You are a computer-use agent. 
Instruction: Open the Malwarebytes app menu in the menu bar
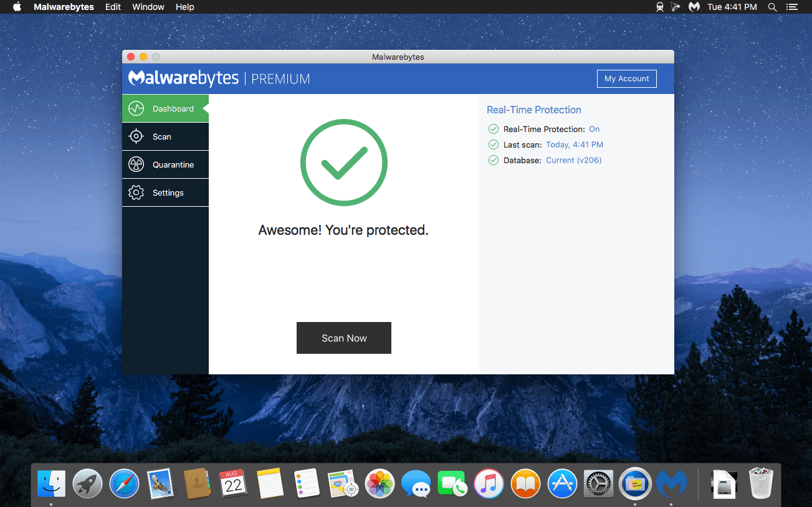(x=64, y=7)
